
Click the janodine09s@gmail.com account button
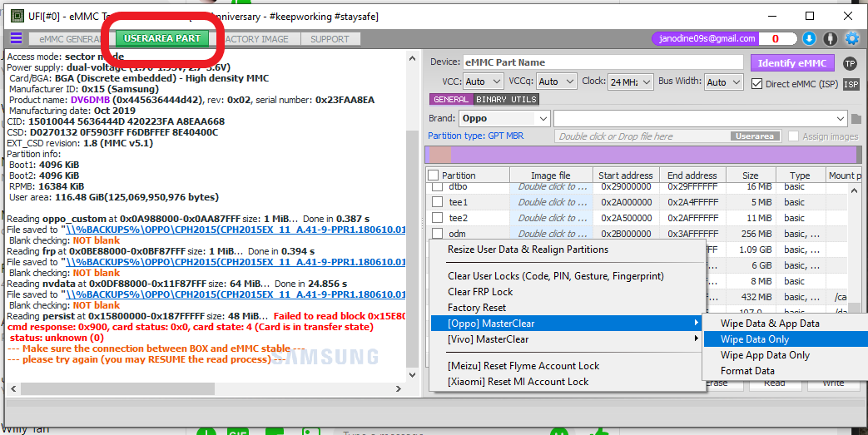click(x=706, y=39)
